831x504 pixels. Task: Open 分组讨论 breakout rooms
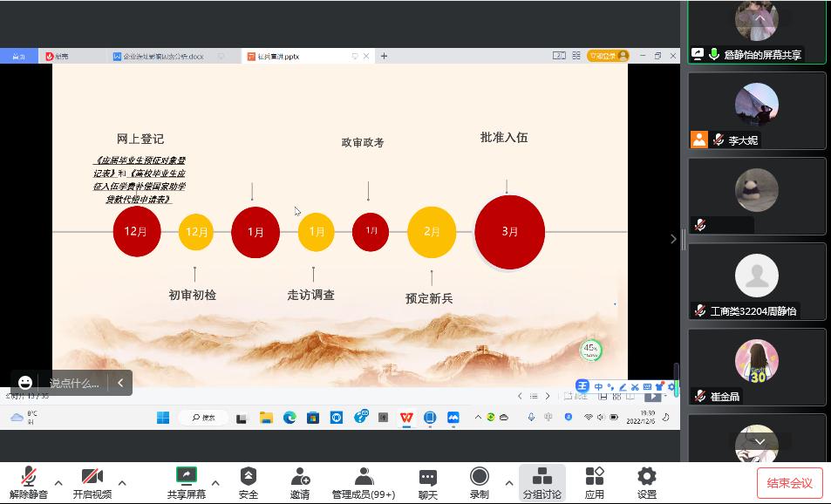(542, 482)
